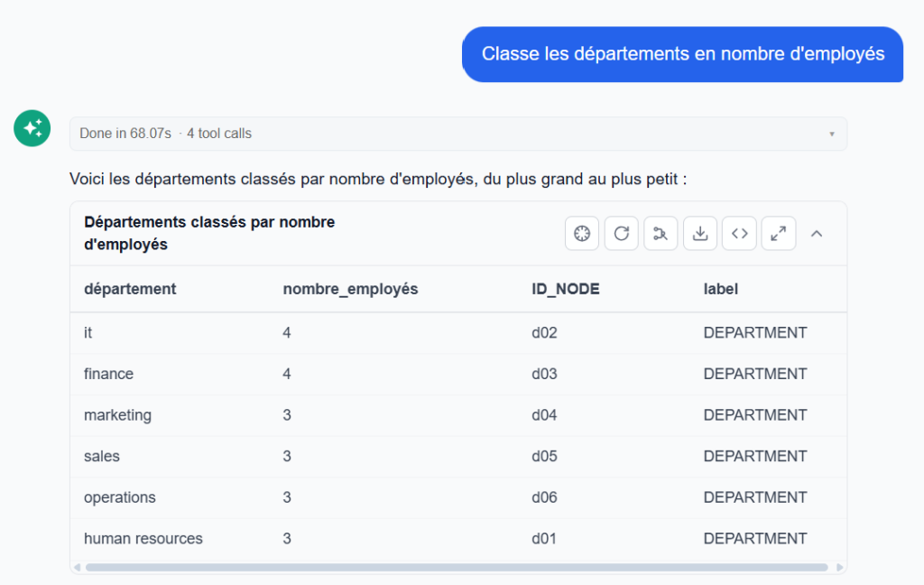Click the green sparkle assistant avatar
The height and width of the screenshot is (585, 924).
32,128
